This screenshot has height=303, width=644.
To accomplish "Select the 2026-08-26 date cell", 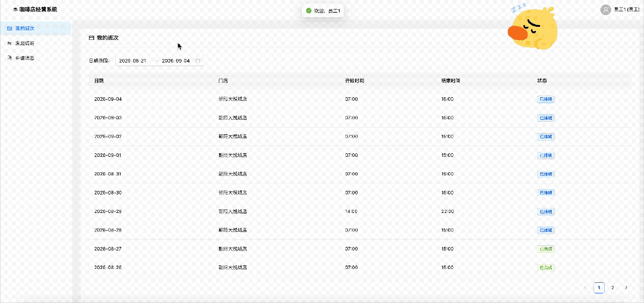I will [108, 267].
